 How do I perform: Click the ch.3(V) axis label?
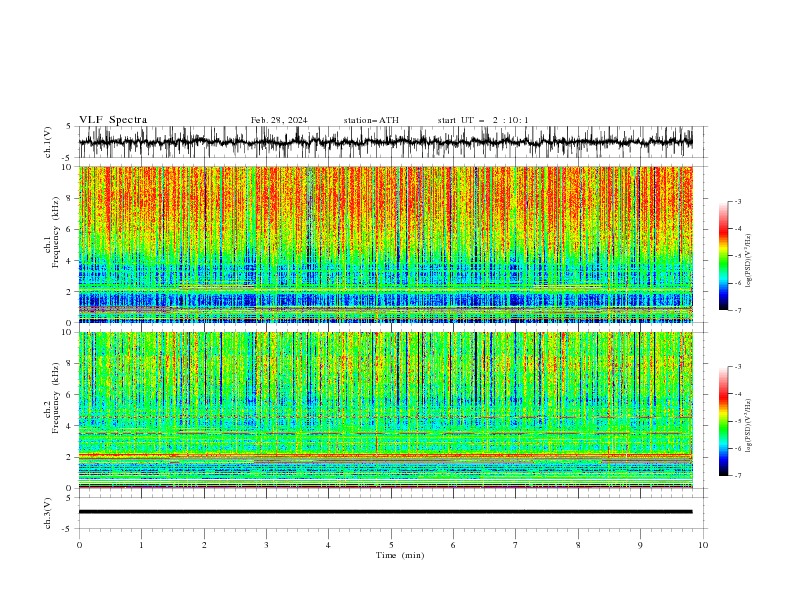[x=48, y=513]
